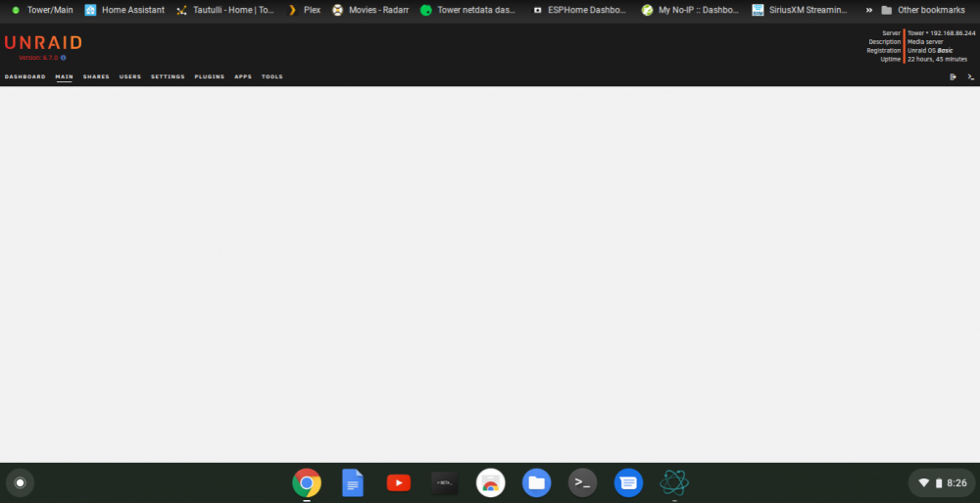The width and height of the screenshot is (980, 503).
Task: Open the Files app from the shelf
Action: (536, 483)
